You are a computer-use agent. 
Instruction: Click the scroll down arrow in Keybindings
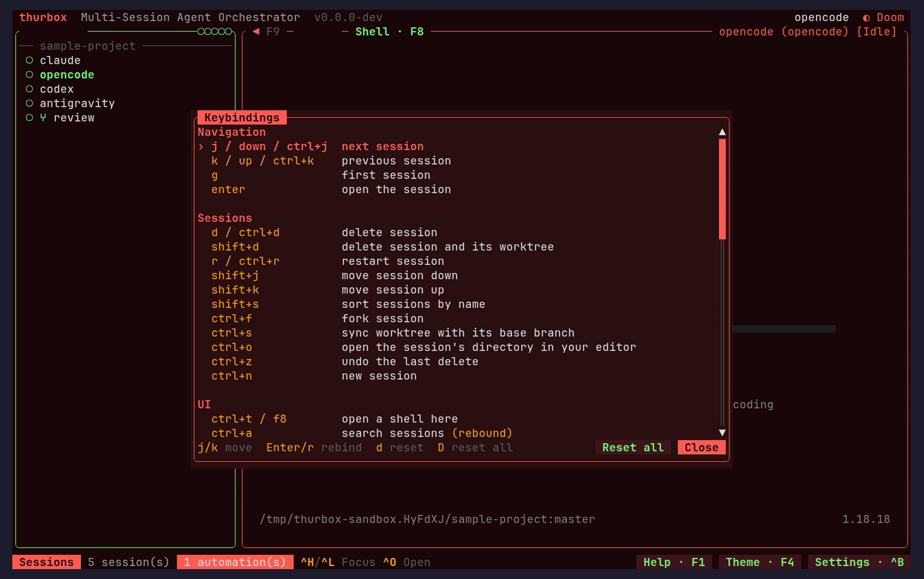click(x=722, y=433)
